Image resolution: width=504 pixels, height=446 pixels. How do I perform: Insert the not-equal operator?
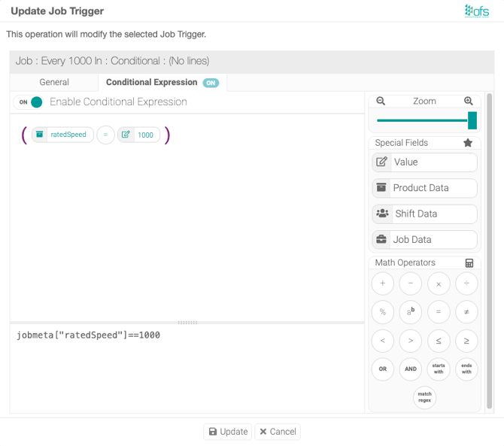coord(466,312)
